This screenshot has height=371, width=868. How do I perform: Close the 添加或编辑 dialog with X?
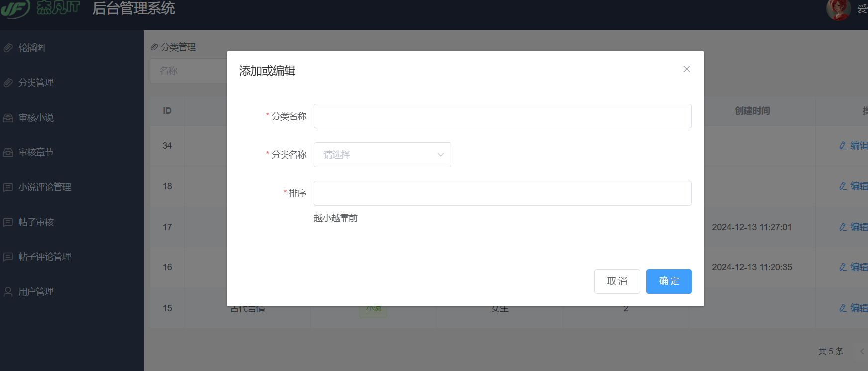tap(686, 69)
